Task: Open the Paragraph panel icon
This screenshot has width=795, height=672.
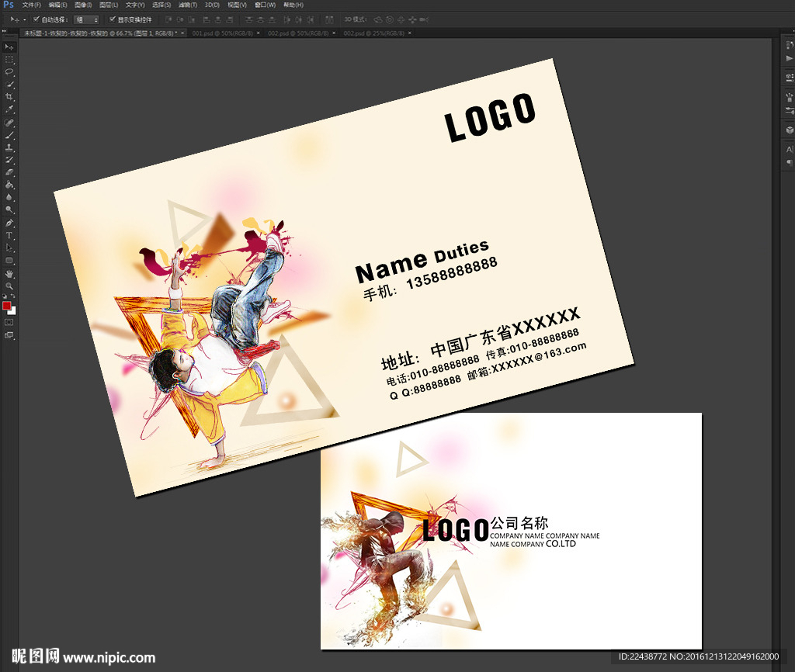Action: (789, 163)
